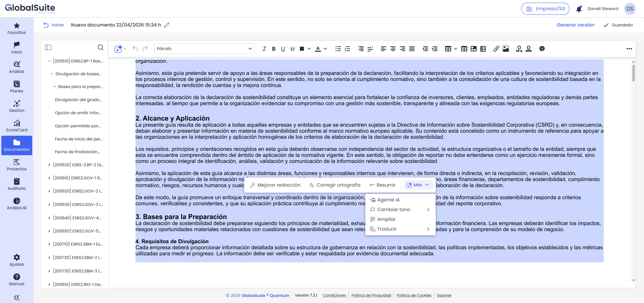This screenshot has width=644, height=303.
Task: Open the table options dropdown arrow
Action: pos(455,49)
